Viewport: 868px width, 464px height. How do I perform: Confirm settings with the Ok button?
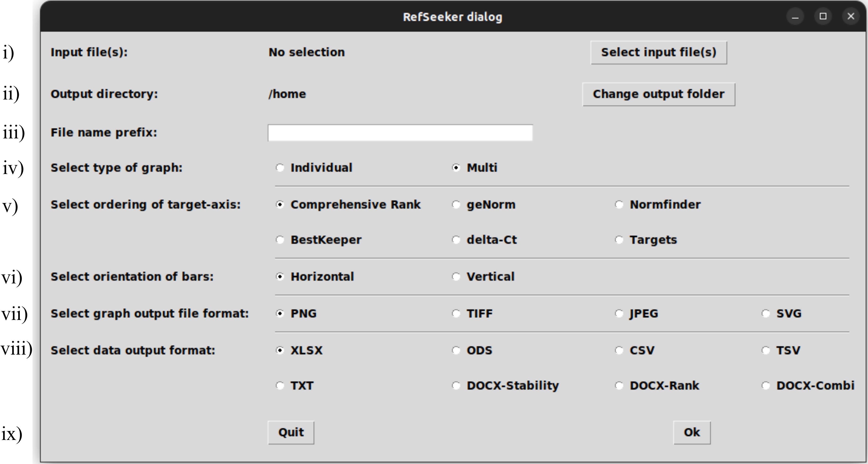(x=692, y=433)
